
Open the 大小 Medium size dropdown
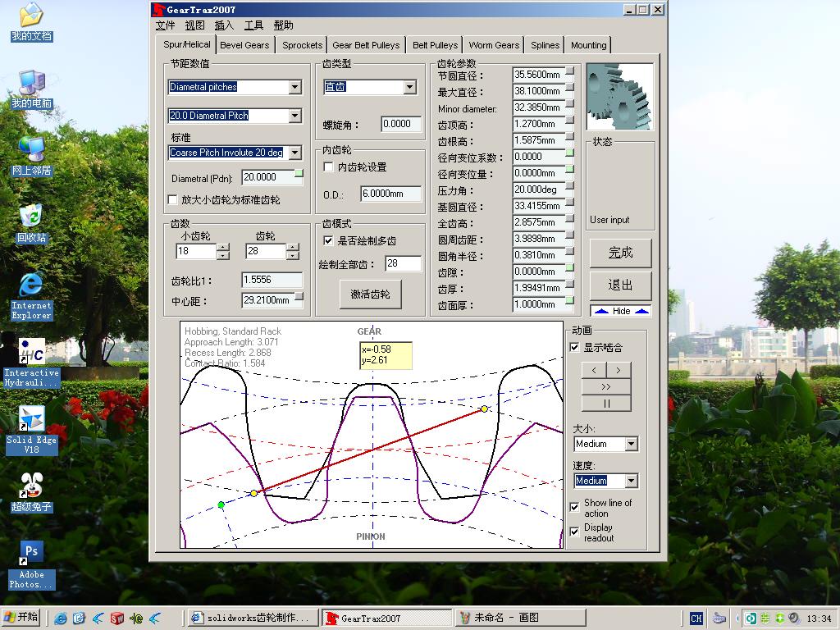631,444
